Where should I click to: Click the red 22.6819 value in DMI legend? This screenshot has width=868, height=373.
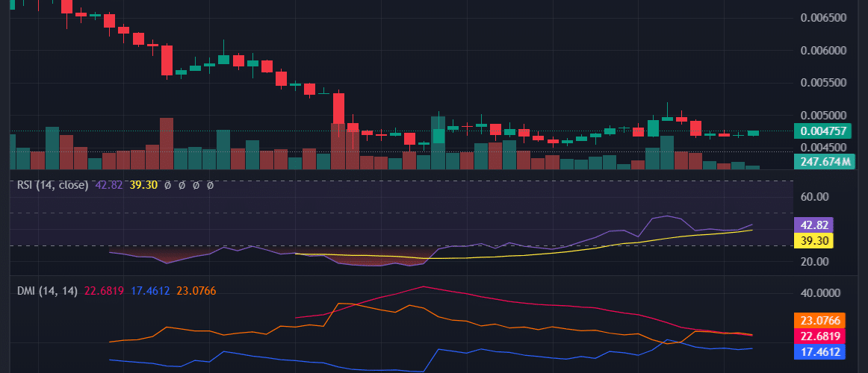tap(105, 290)
